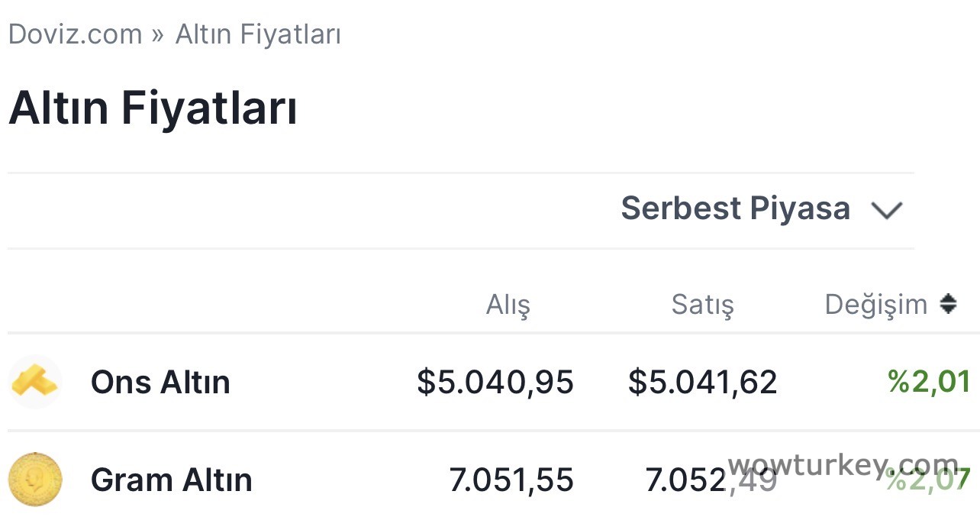Open the Serbest Piyasa market dropdown
Screen dimensions: 980x517
(735, 208)
